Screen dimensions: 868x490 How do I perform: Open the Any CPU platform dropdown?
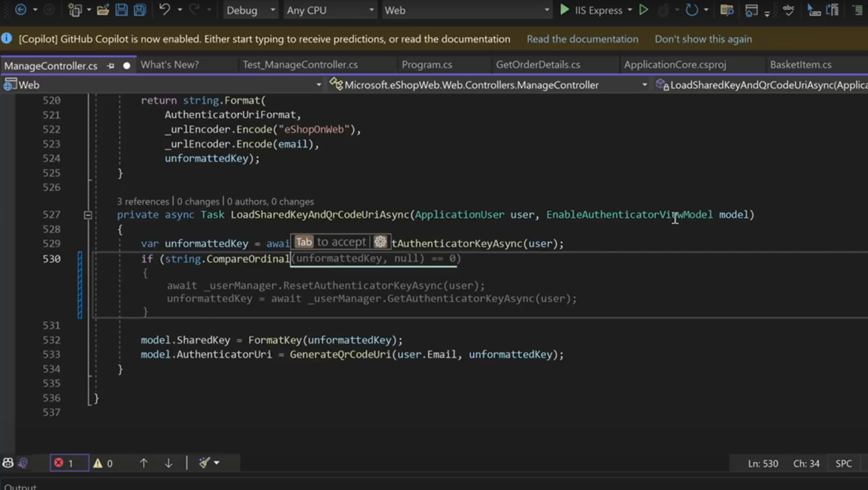330,10
